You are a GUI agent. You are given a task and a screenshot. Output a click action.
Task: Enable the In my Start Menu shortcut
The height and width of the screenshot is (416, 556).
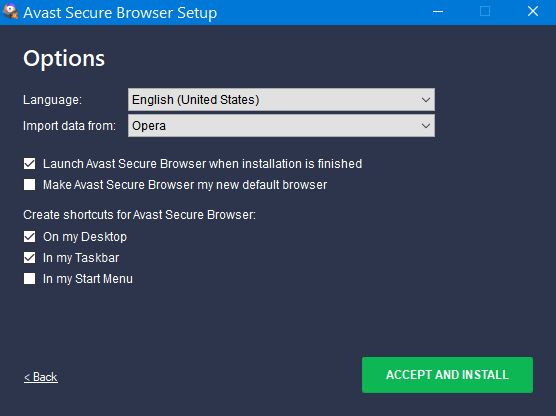tap(29, 279)
